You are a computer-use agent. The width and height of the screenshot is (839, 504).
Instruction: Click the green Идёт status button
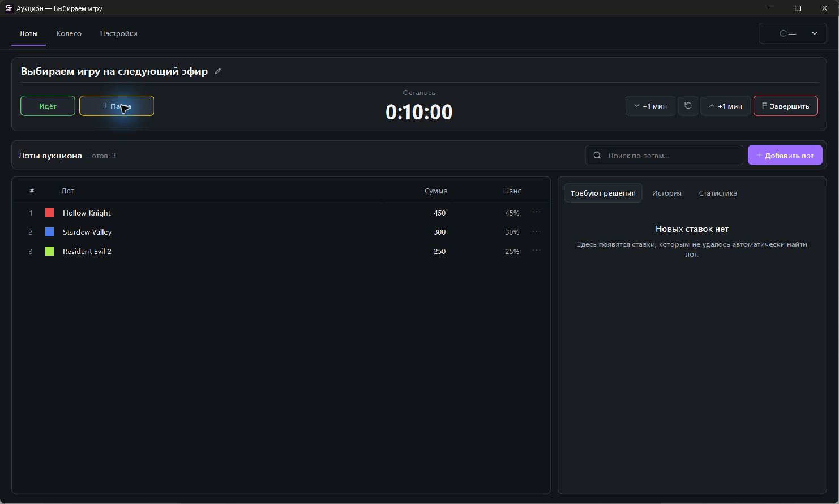[48, 106]
